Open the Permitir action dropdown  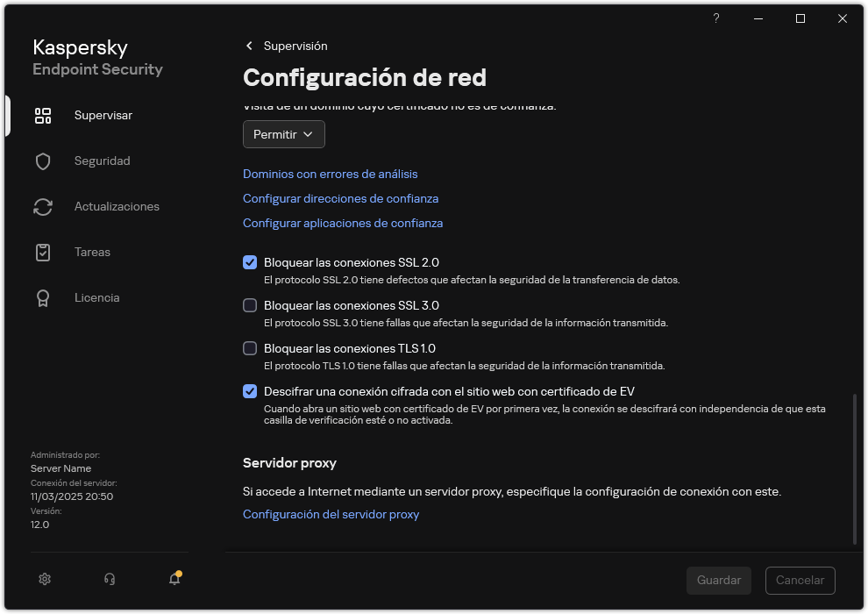coord(283,133)
